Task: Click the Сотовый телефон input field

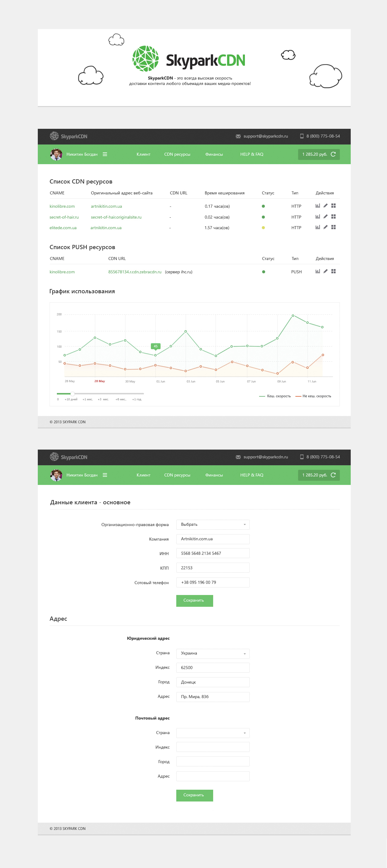Action: click(213, 582)
